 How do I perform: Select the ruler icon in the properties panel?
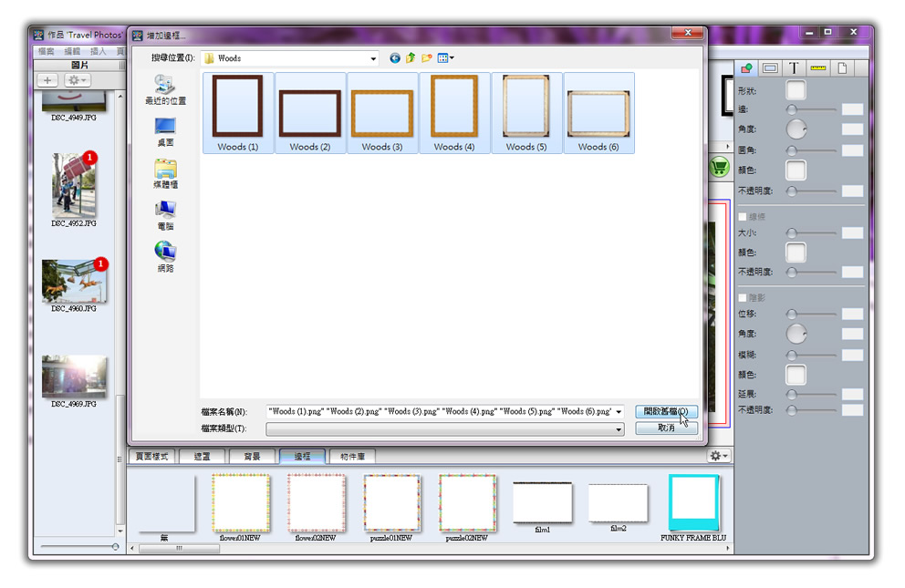tap(817, 68)
